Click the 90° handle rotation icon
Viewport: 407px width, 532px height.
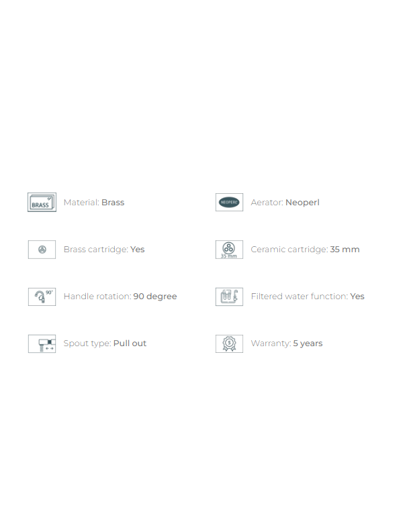(x=42, y=297)
